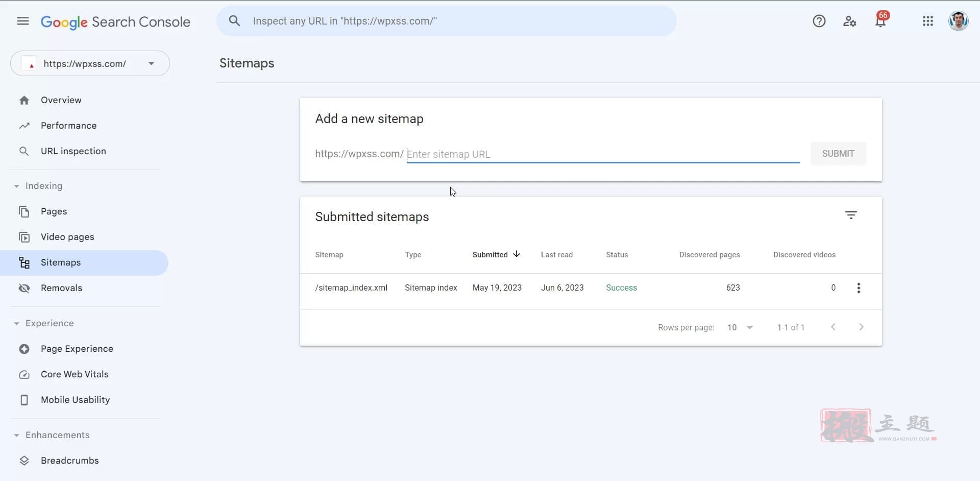
Task: Click the Mobile Usability phone icon
Action: pyautogui.click(x=24, y=400)
